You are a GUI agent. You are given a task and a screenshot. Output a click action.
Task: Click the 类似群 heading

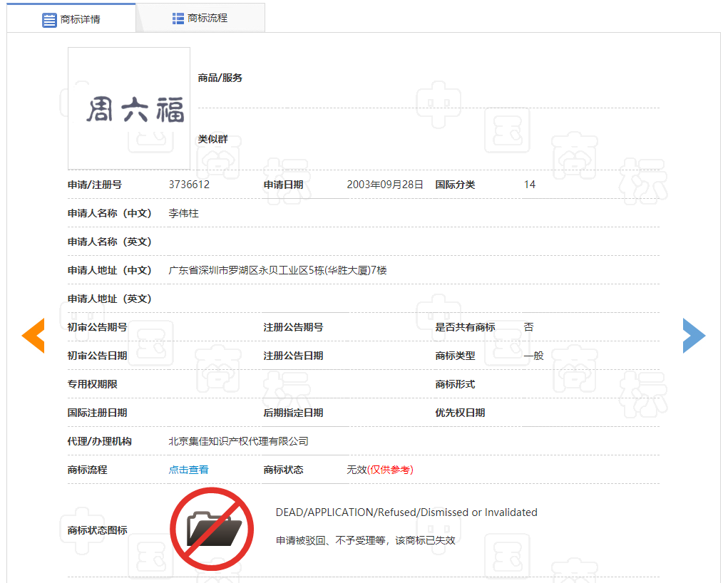tap(212, 139)
